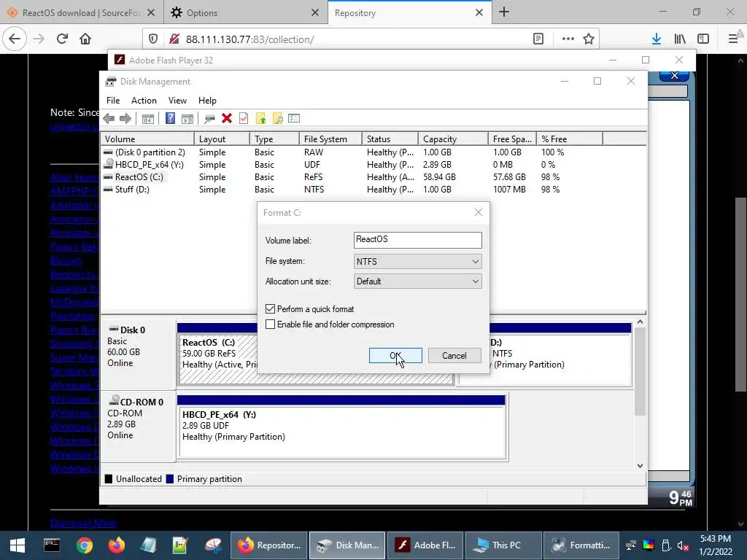Launch Google Chrome from the taskbar
Image resolution: width=747 pixels, height=560 pixels.
click(85, 545)
